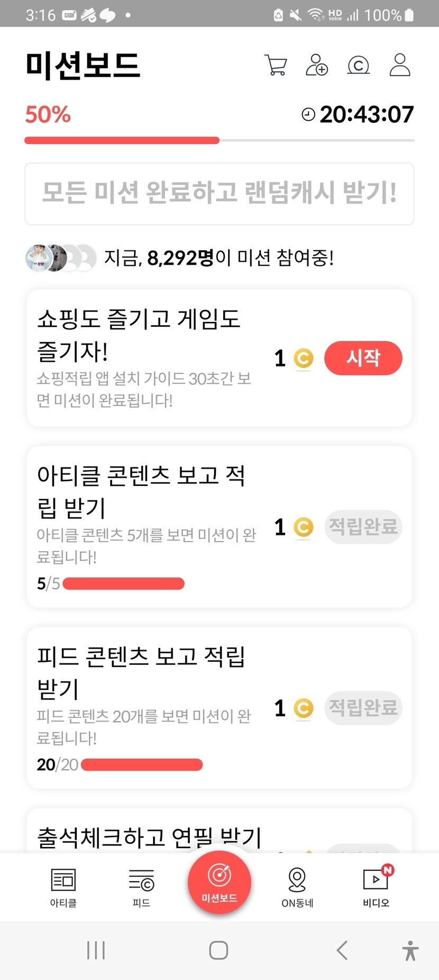The image size is (439, 980).
Task: Switch to the 피드 tab
Action: point(141,887)
